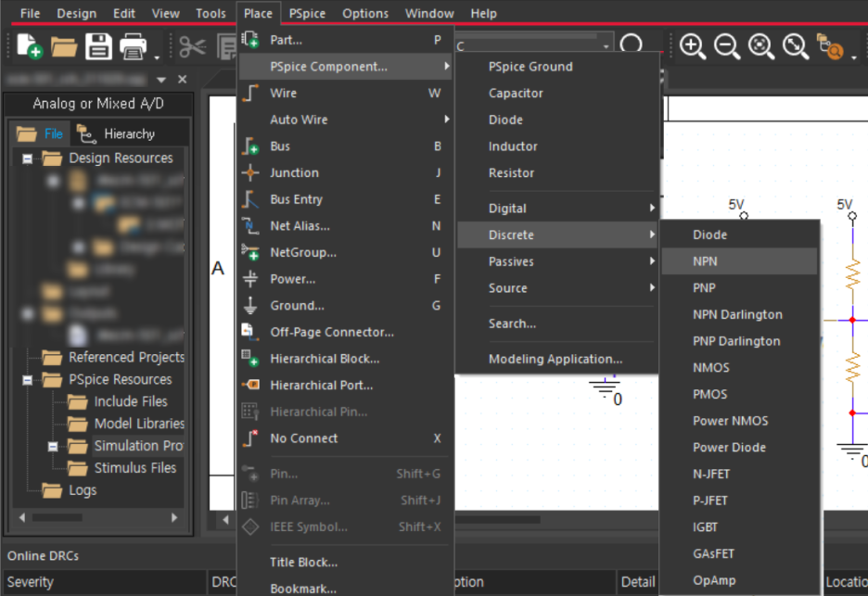This screenshot has width=868, height=596.
Task: Select Power Diode component
Action: (x=740, y=447)
